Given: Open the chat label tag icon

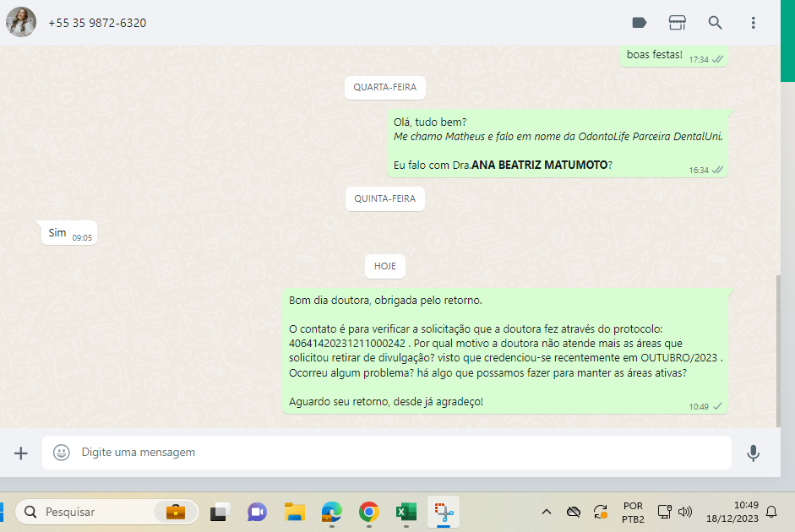Looking at the screenshot, I should (x=640, y=23).
